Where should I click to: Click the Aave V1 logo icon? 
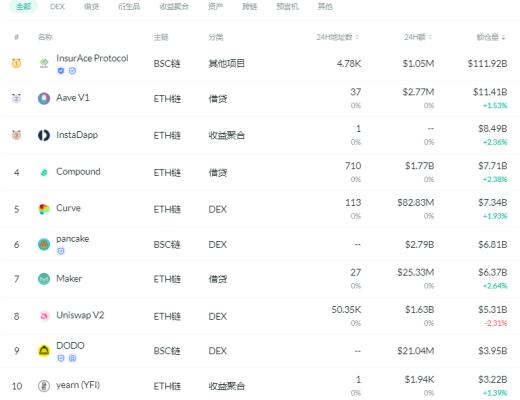[44, 99]
